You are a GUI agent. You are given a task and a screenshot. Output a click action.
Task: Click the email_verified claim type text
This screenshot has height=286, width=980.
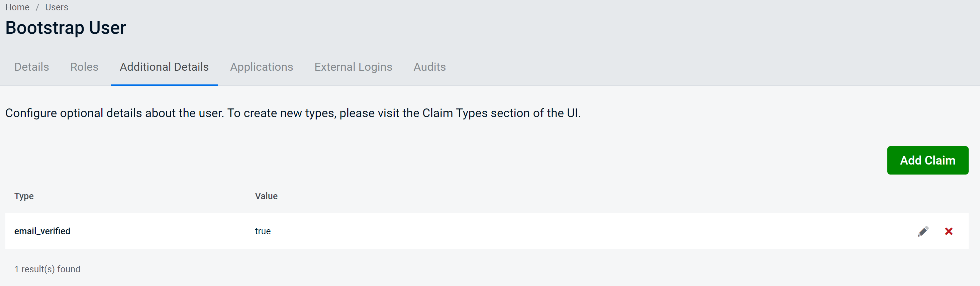pyautogui.click(x=42, y=231)
